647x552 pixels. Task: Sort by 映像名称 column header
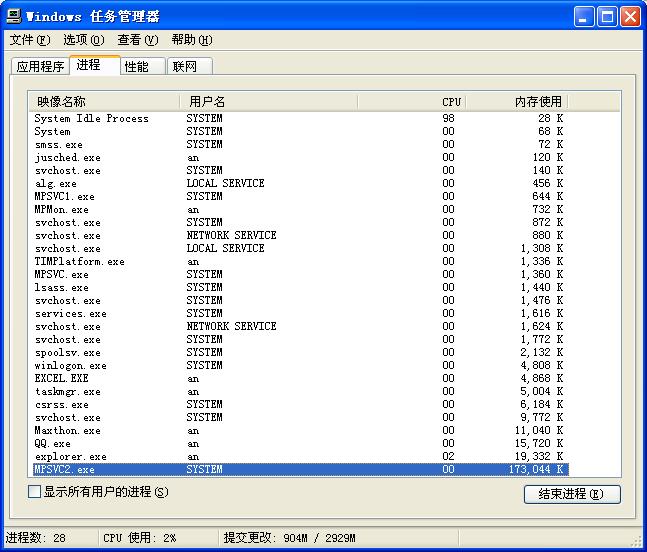click(104, 101)
